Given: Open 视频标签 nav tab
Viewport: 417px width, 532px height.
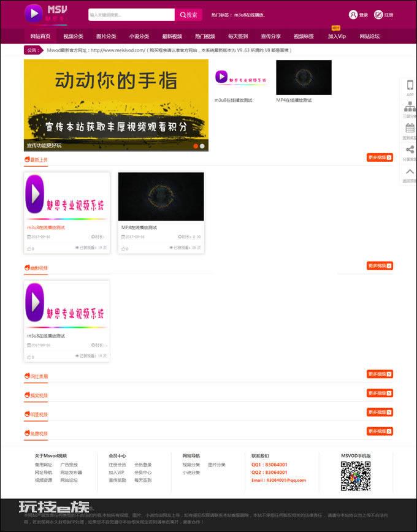Looking at the screenshot, I should click(x=304, y=36).
